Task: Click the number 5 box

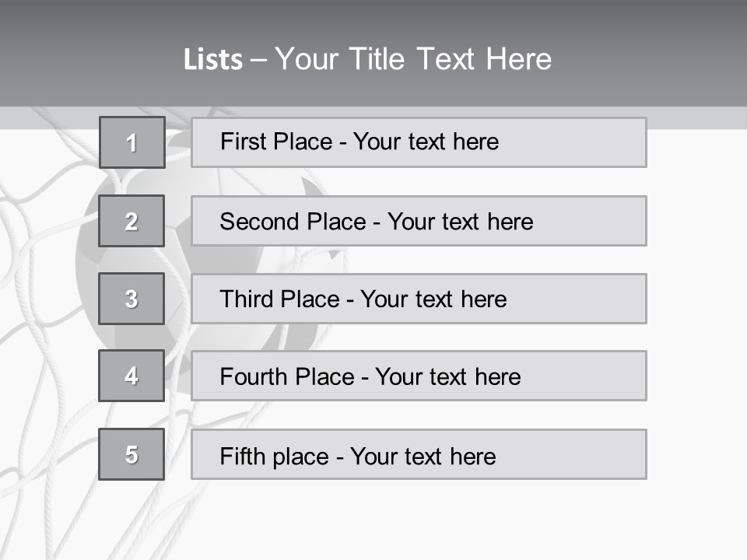Action: coord(132,454)
